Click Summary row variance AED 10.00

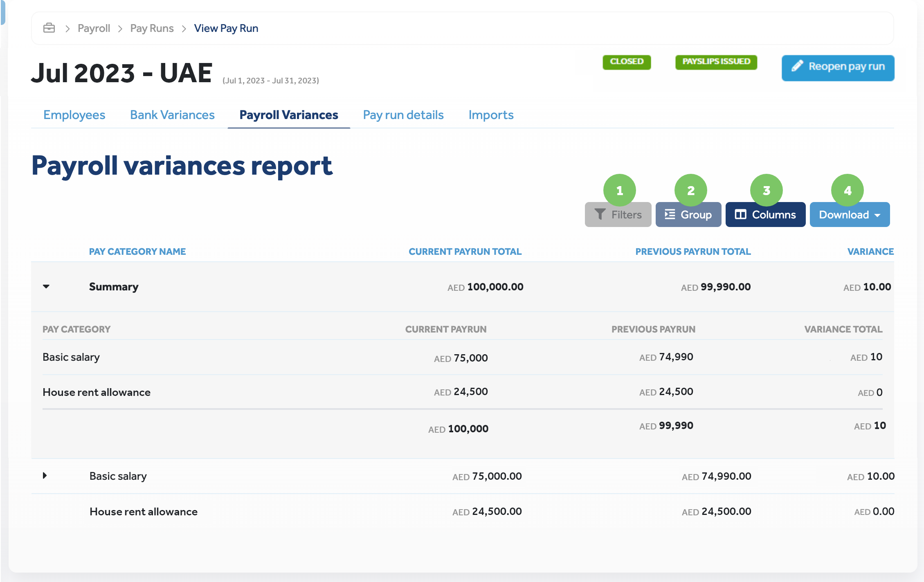(x=867, y=287)
